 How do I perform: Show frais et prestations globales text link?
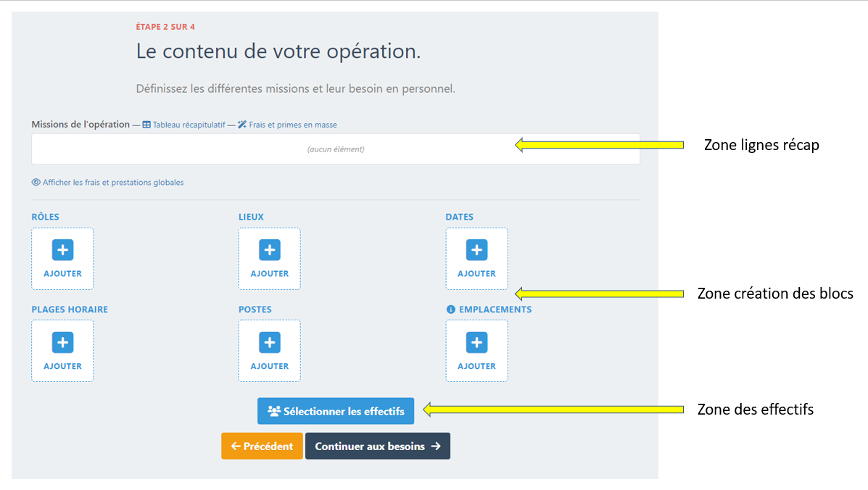click(113, 183)
